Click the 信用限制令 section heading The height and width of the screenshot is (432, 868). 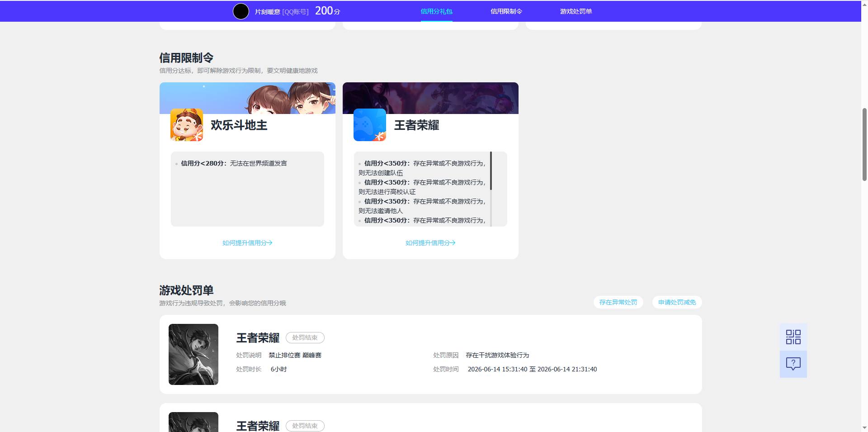click(186, 58)
